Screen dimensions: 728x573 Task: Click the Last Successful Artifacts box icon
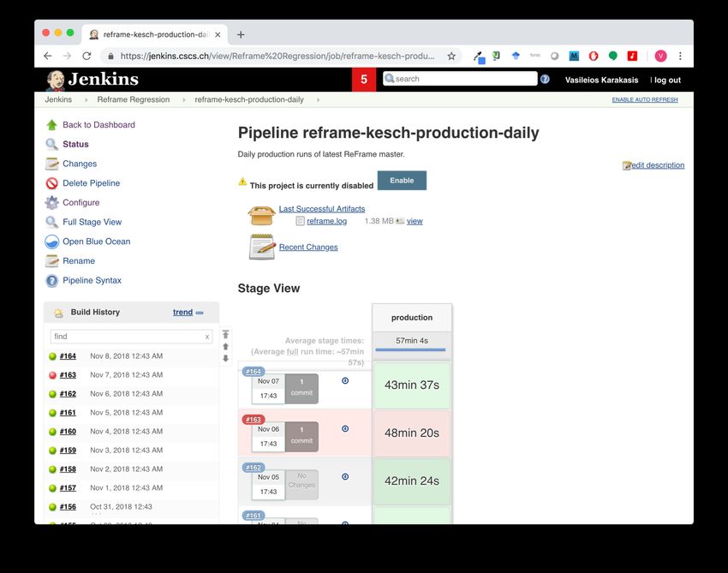[x=261, y=216]
